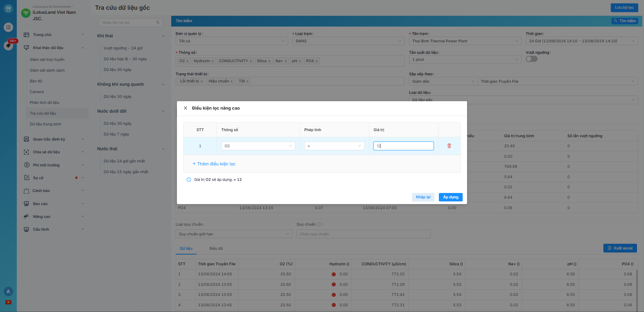The image size is (644, 312).
Task: Click the CONDUCTIVITY (µS/cm) column header
Action: 384,264
